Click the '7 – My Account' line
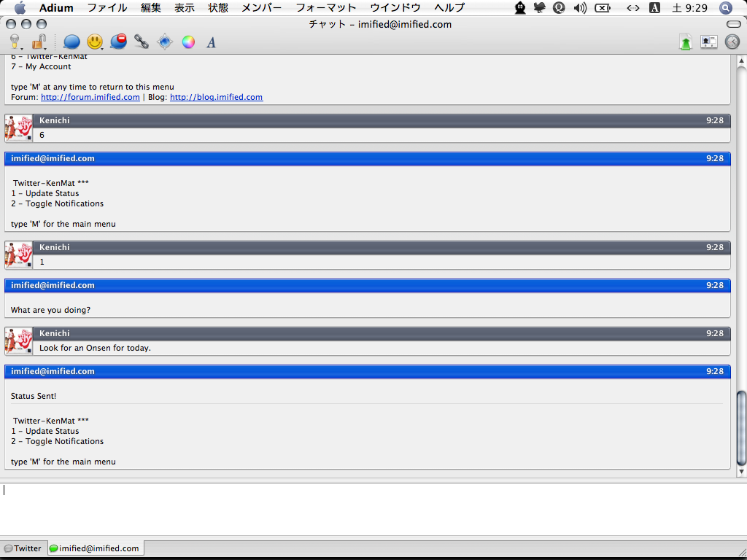 point(41,66)
